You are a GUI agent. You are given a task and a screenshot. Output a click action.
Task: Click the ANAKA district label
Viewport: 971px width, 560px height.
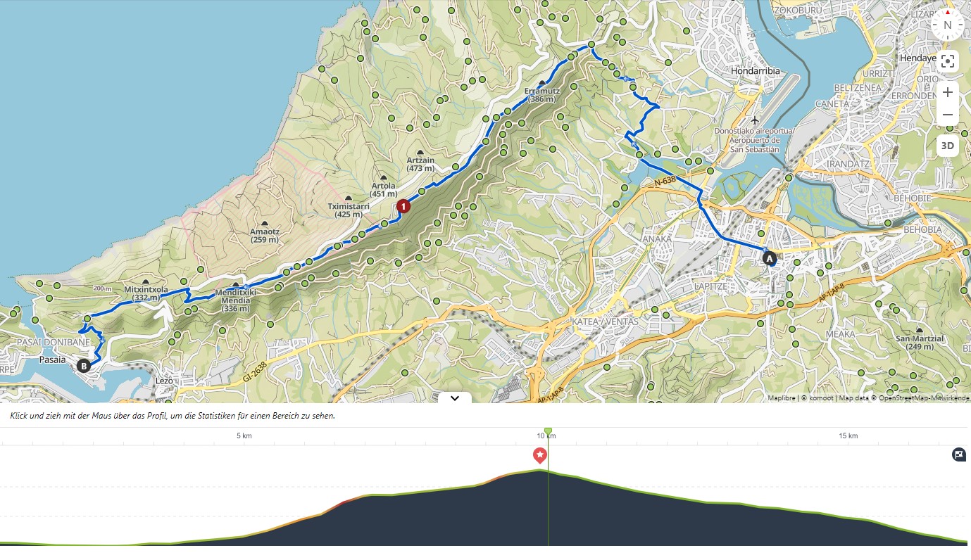click(x=658, y=239)
